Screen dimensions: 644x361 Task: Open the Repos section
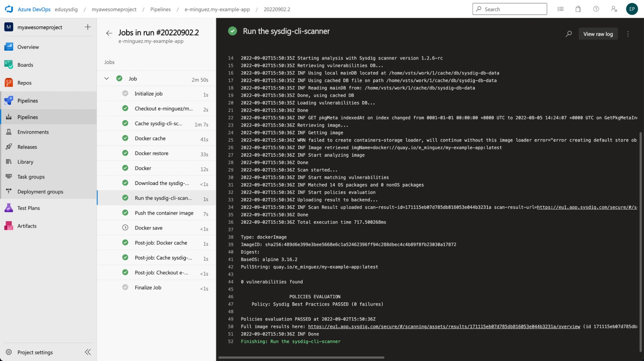tap(24, 83)
